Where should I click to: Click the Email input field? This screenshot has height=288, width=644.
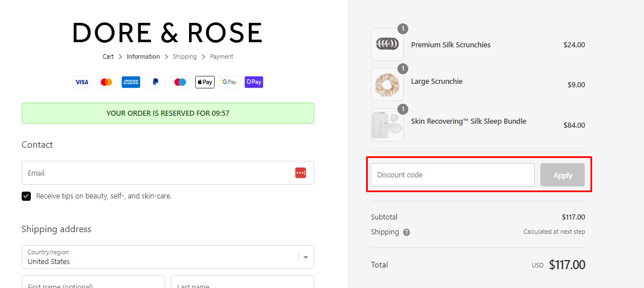[167, 173]
